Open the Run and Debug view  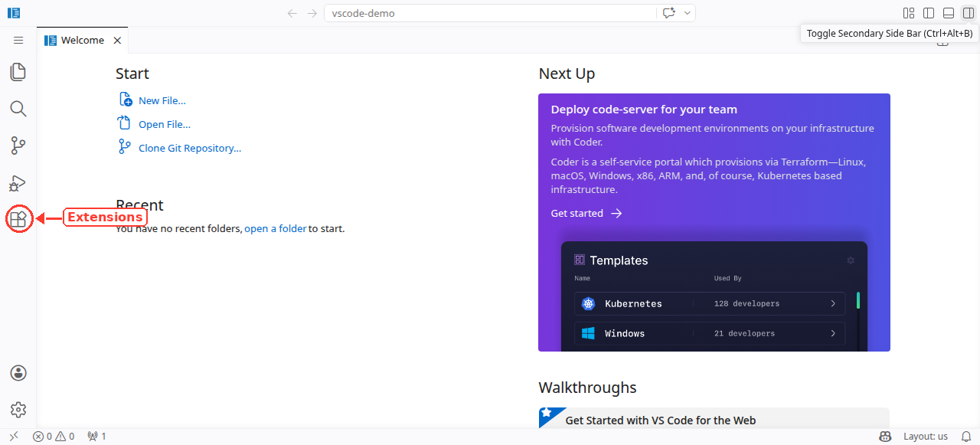pyautogui.click(x=18, y=182)
